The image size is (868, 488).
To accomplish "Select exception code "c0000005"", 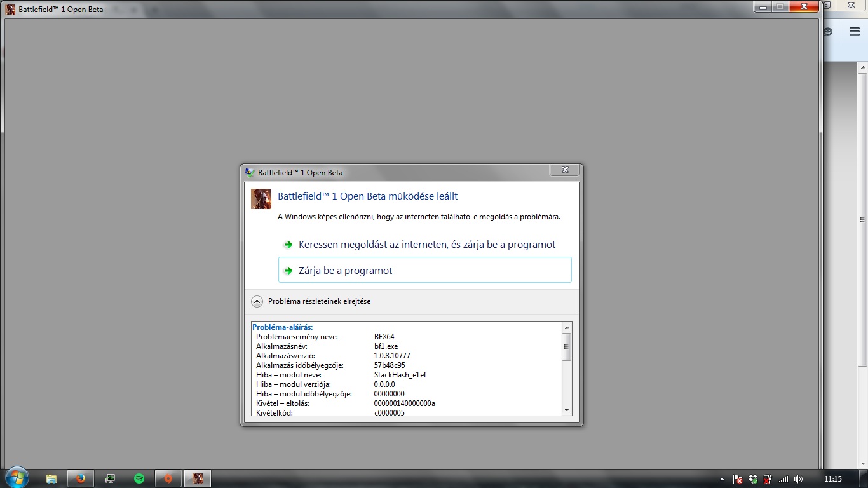I will coord(389,413).
